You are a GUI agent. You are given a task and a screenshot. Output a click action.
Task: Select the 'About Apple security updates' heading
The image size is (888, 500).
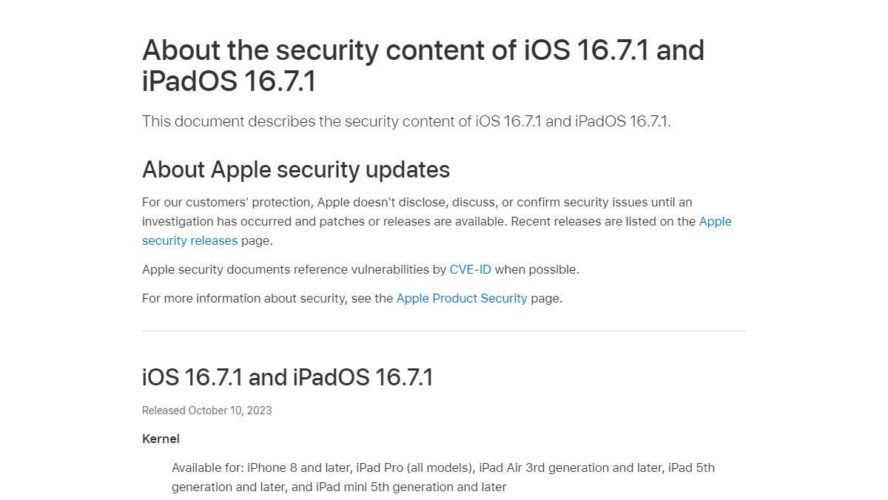[296, 169]
